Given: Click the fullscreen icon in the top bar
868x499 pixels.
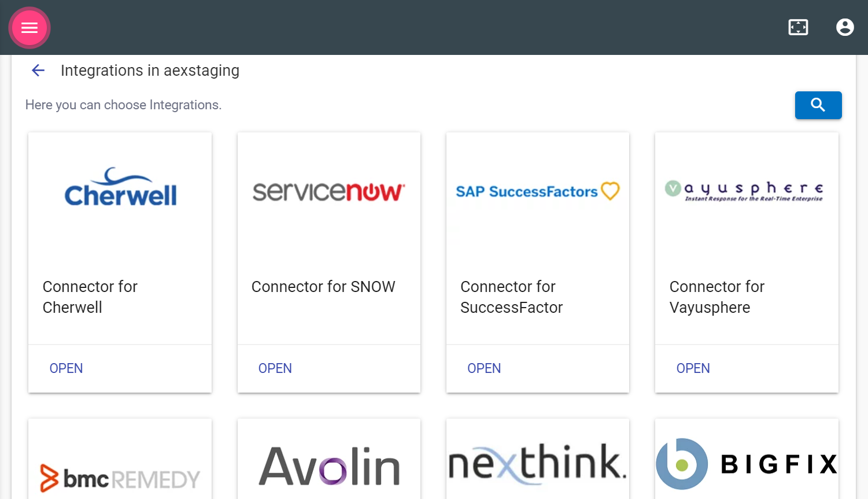Looking at the screenshot, I should point(798,27).
